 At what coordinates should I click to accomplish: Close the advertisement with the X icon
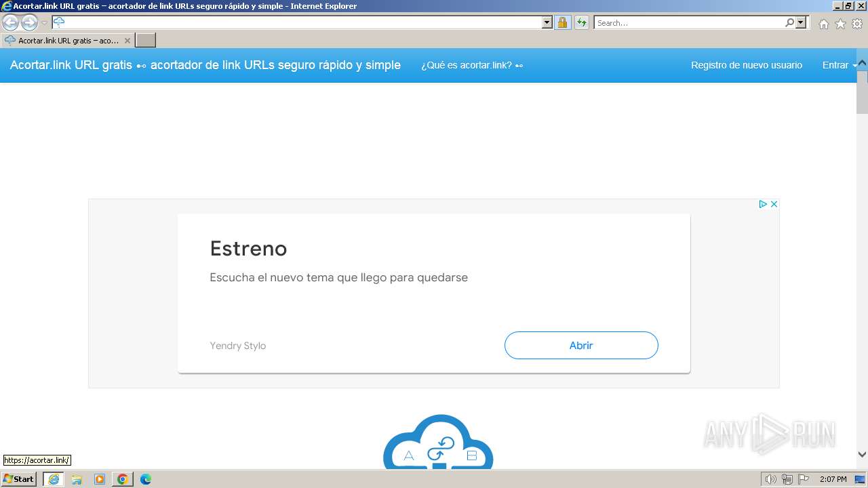coord(774,204)
